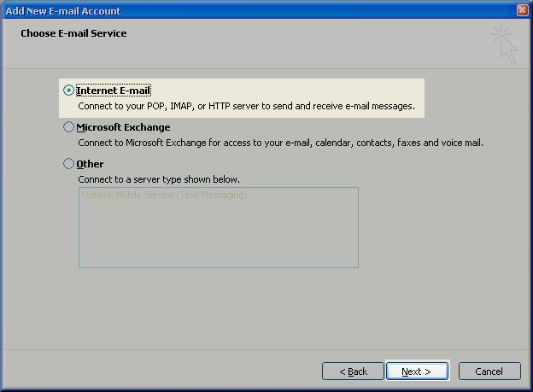Click the Add New E-mail Account title bar
Viewport: 533px width, 392px height.
pos(256,10)
